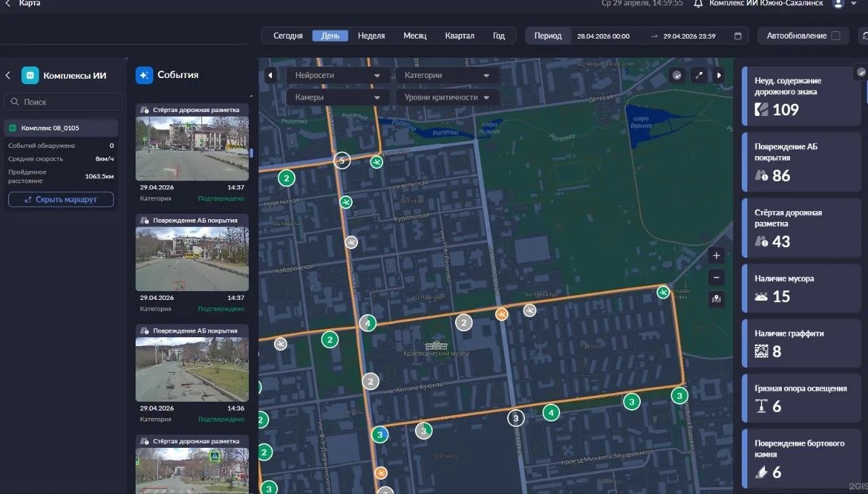Image resolution: width=868 pixels, height=494 pixels.
Task: Open the Нейросети dropdown
Action: 337,75
